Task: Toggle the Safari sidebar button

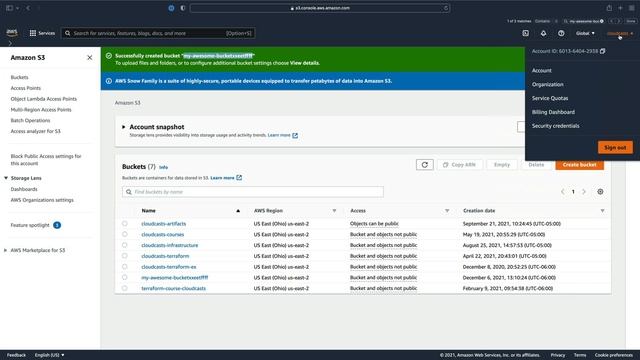Action: [x=9, y=8]
